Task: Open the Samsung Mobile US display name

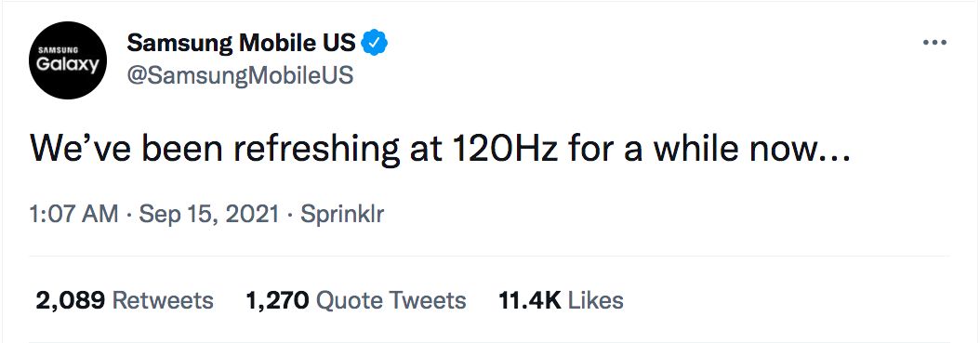Action: pos(241,43)
